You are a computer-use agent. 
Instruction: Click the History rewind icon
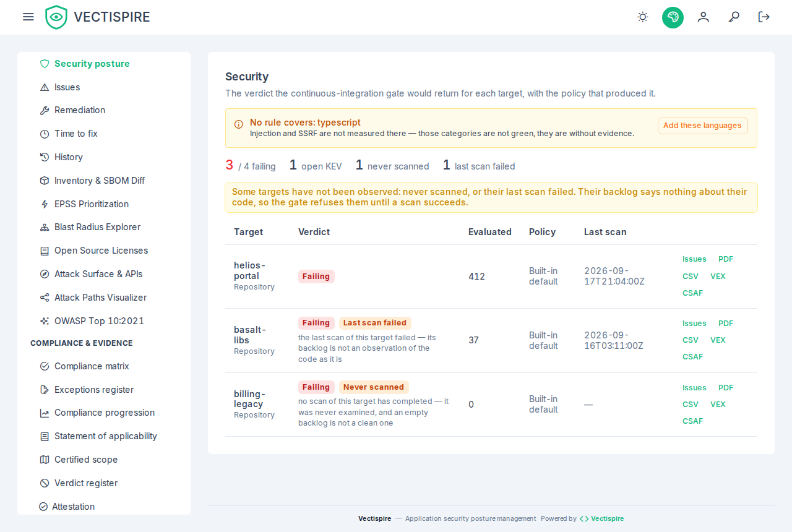45,157
